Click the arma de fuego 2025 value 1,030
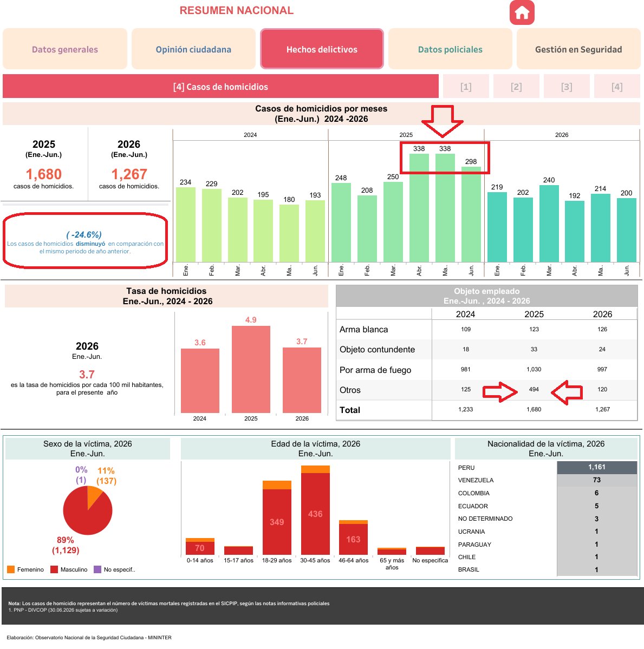Image resolution: width=644 pixels, height=649 pixels. (x=534, y=369)
